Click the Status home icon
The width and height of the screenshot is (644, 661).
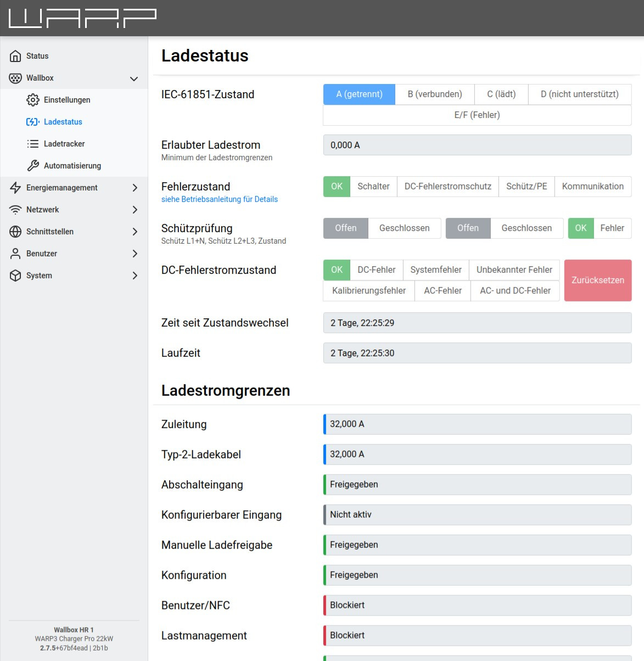click(15, 56)
